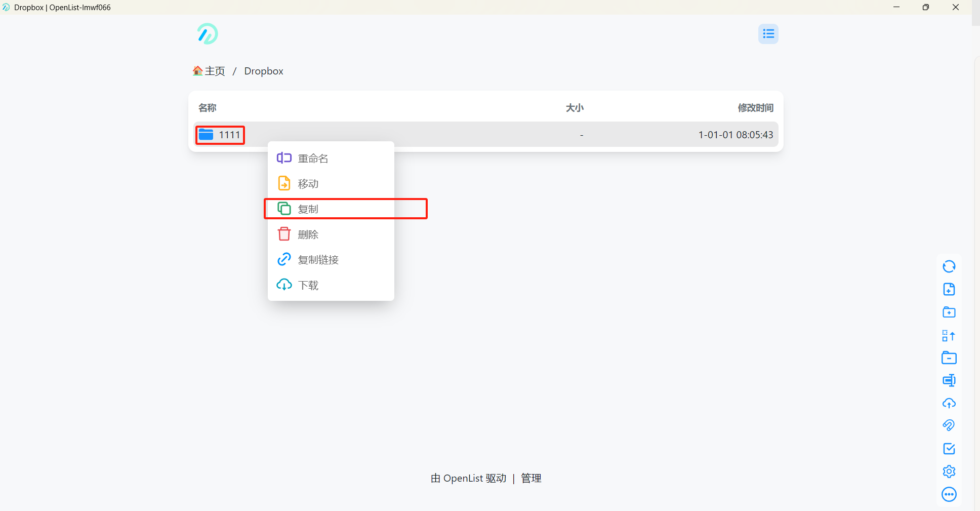Click the new folder icon

point(949,312)
